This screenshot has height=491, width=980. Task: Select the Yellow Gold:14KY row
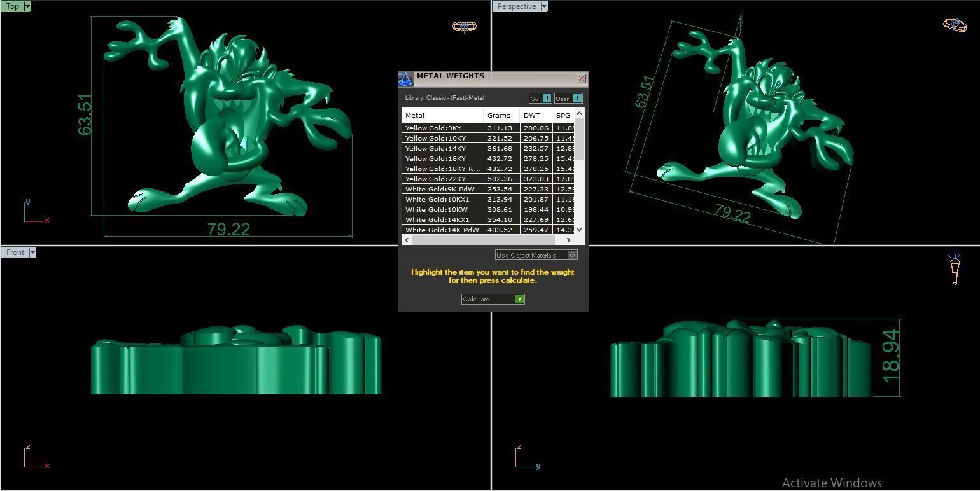488,148
